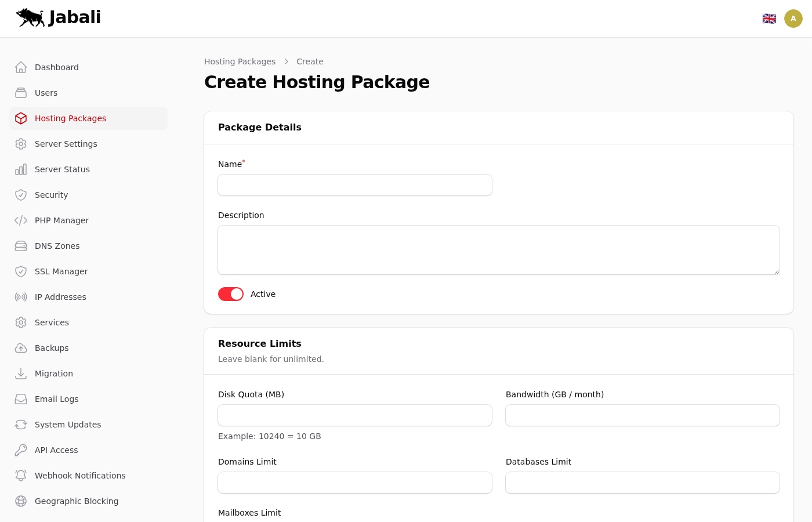Toggle the Active switch off
812x522 pixels.
point(231,294)
